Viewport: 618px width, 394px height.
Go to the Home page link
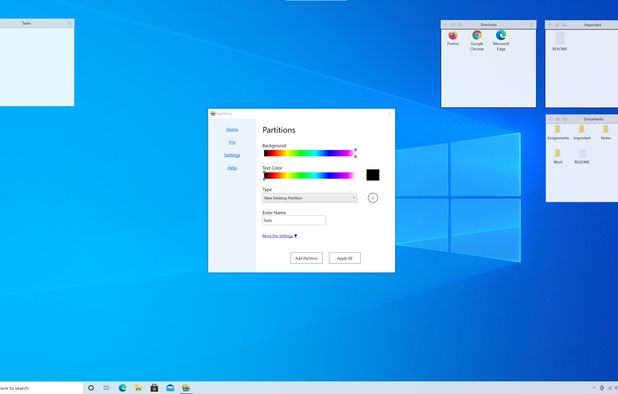pyautogui.click(x=232, y=130)
